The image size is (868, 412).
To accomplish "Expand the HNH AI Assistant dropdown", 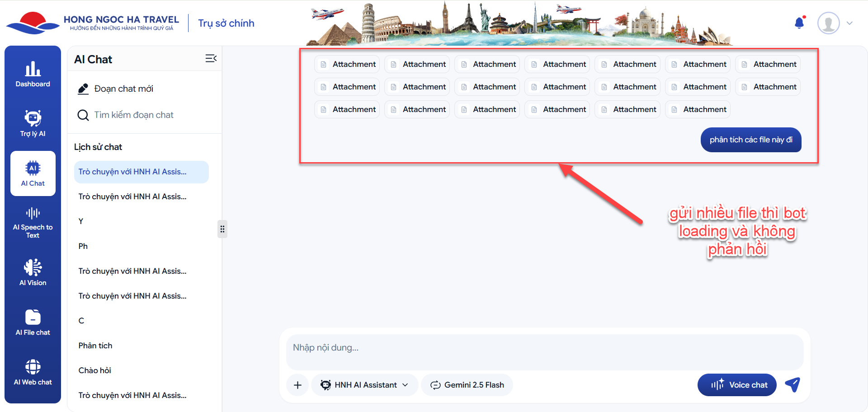I will pyautogui.click(x=364, y=385).
